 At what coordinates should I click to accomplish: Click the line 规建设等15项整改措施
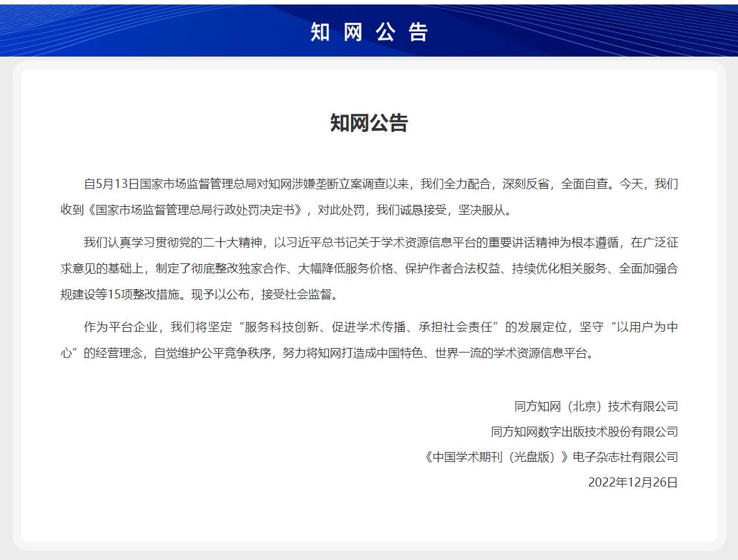[x=200, y=295]
